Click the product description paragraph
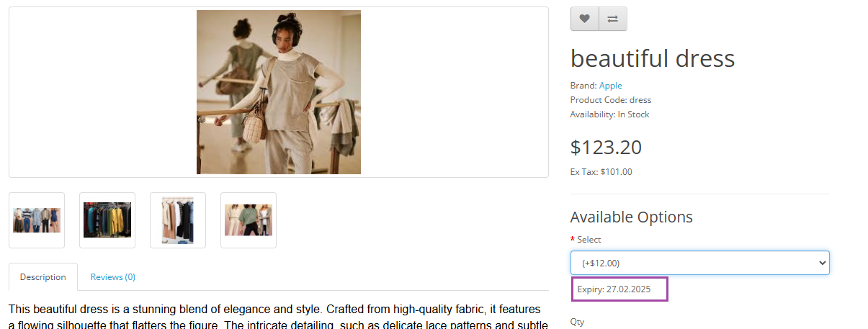 click(278, 317)
